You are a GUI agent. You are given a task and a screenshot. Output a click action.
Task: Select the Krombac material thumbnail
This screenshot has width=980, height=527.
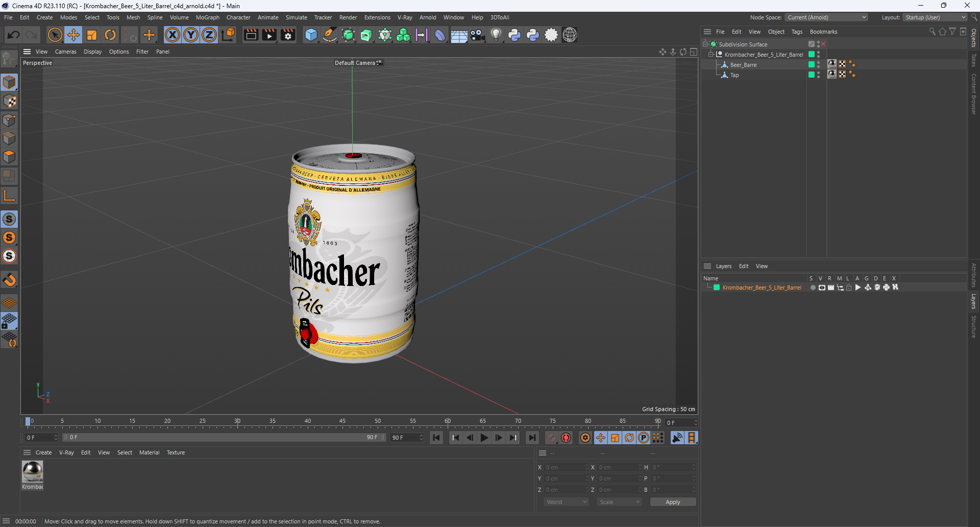click(x=33, y=472)
